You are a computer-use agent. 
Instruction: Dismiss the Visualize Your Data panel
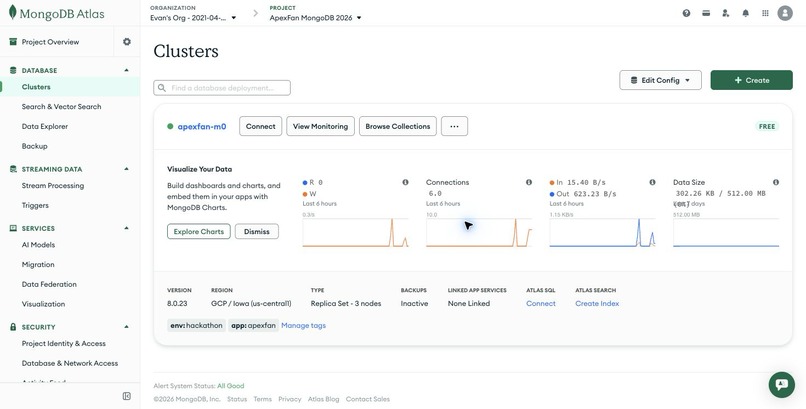[257, 231]
